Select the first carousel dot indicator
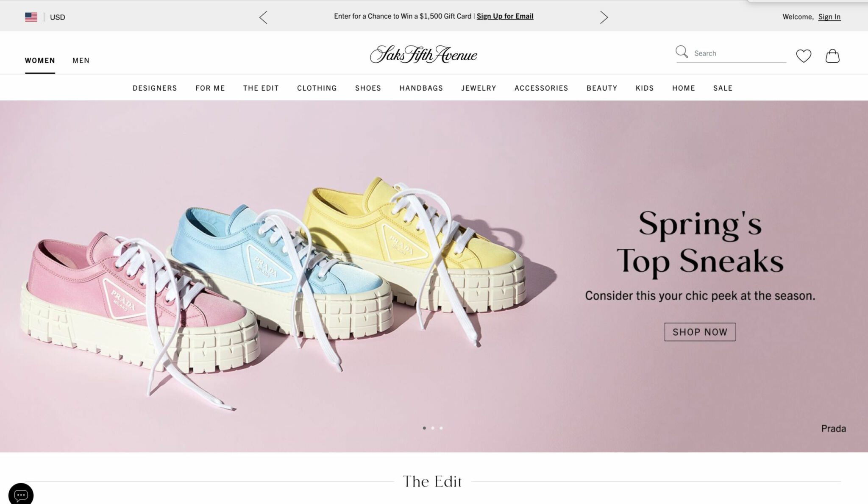Image resolution: width=868 pixels, height=504 pixels. coord(424,428)
